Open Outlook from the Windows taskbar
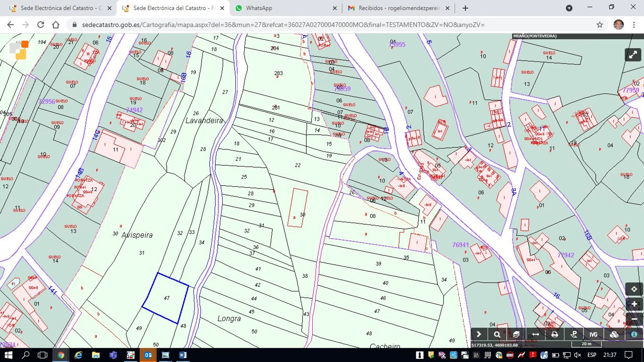 point(148,355)
